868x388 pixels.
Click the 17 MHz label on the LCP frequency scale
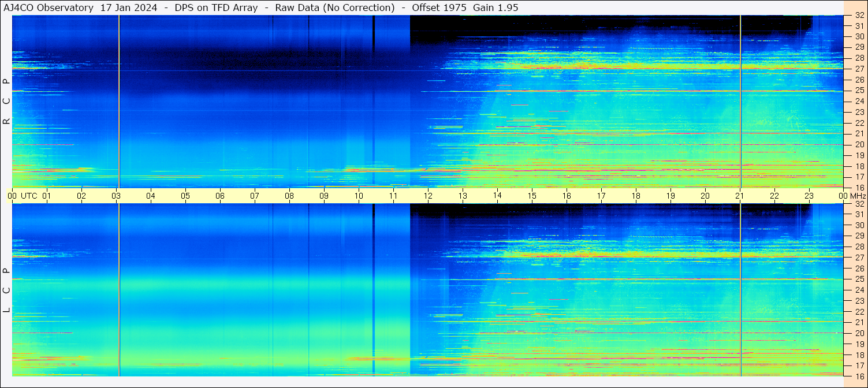[x=859, y=365]
